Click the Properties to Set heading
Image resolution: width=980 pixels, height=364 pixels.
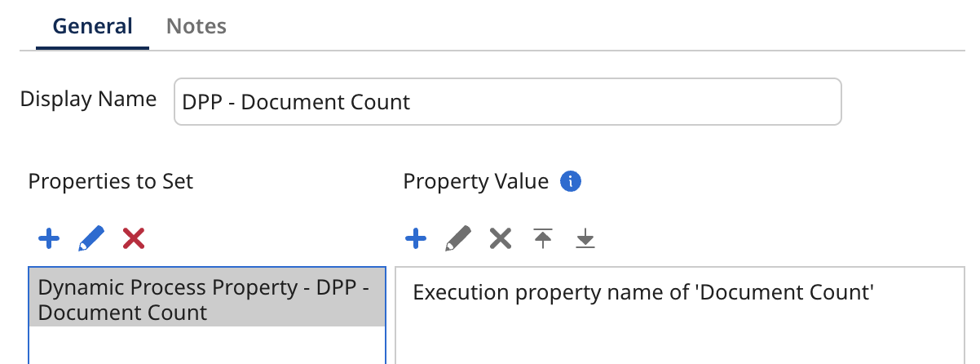(111, 181)
